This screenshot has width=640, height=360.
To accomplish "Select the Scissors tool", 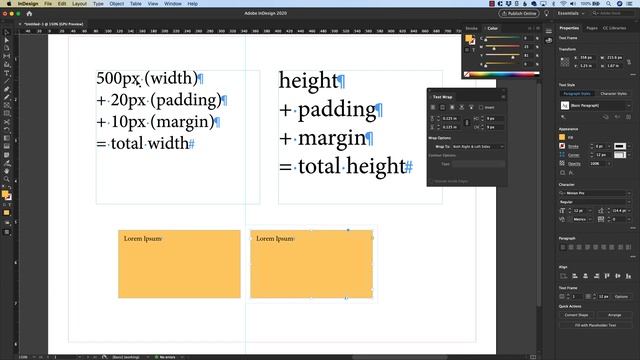I will [7, 122].
